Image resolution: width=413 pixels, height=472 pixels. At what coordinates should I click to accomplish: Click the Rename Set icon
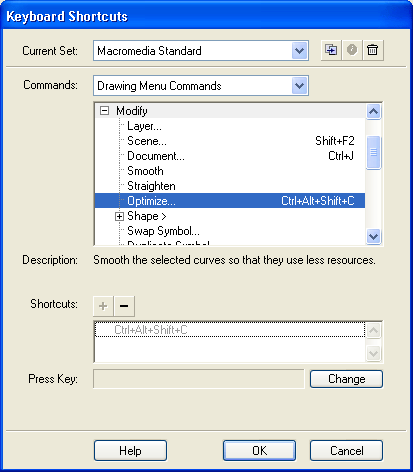pyautogui.click(x=352, y=50)
